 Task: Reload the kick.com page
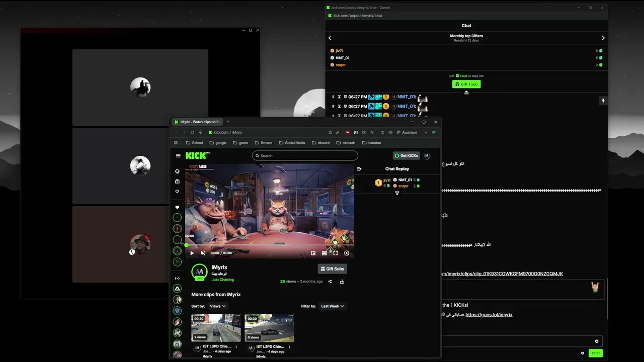pyautogui.click(x=192, y=132)
